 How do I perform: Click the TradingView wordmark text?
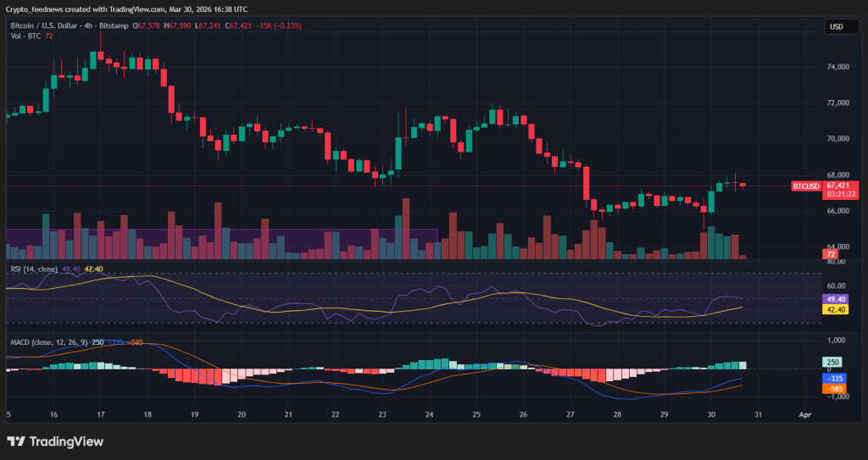coord(66,441)
